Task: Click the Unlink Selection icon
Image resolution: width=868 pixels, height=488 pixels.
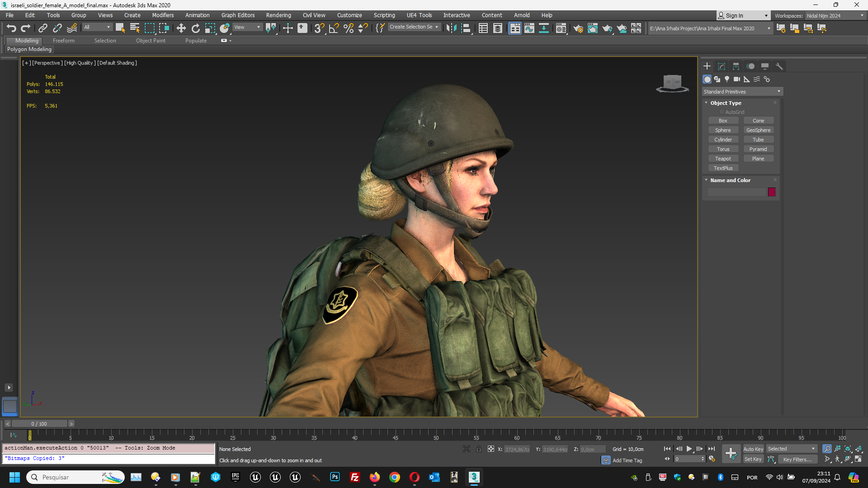Action: [57, 28]
